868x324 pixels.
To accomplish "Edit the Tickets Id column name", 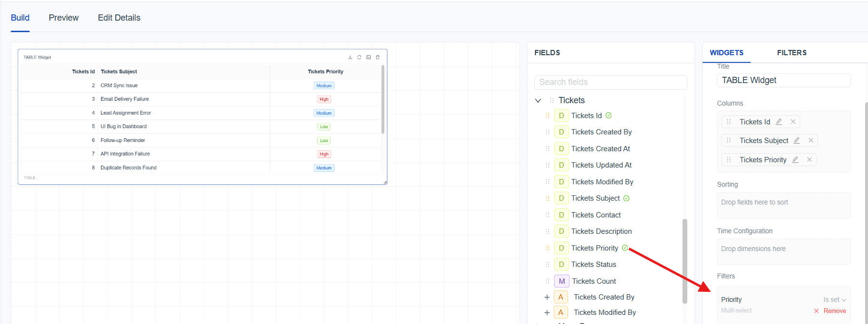I will [x=779, y=122].
